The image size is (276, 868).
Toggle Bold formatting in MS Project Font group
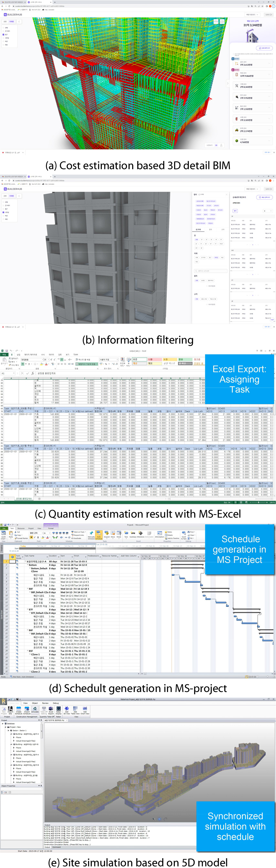31,537
